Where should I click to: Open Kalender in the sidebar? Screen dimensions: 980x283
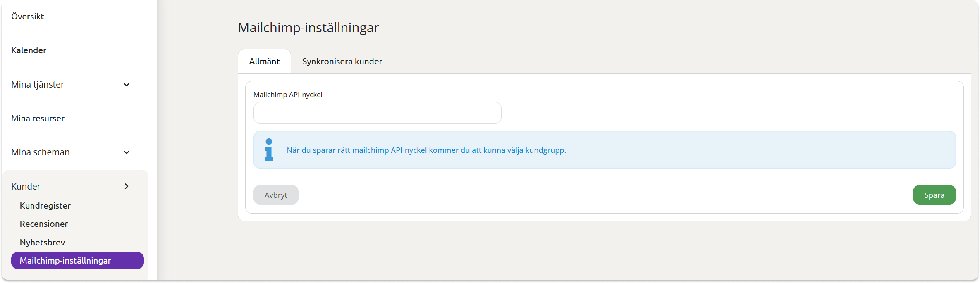point(29,50)
